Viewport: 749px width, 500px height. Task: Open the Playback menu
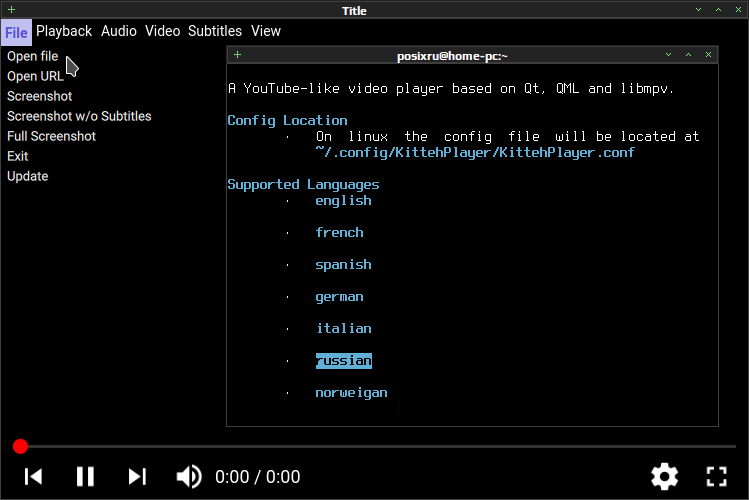64,31
